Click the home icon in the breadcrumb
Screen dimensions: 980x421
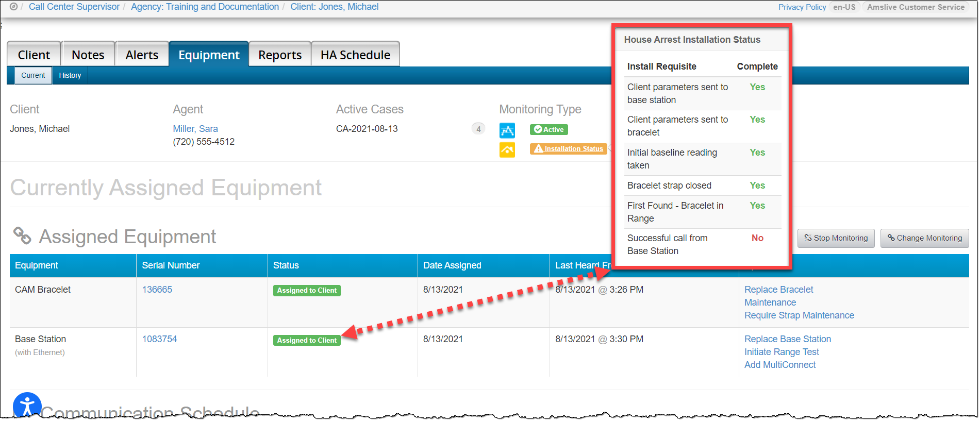pos(13,7)
